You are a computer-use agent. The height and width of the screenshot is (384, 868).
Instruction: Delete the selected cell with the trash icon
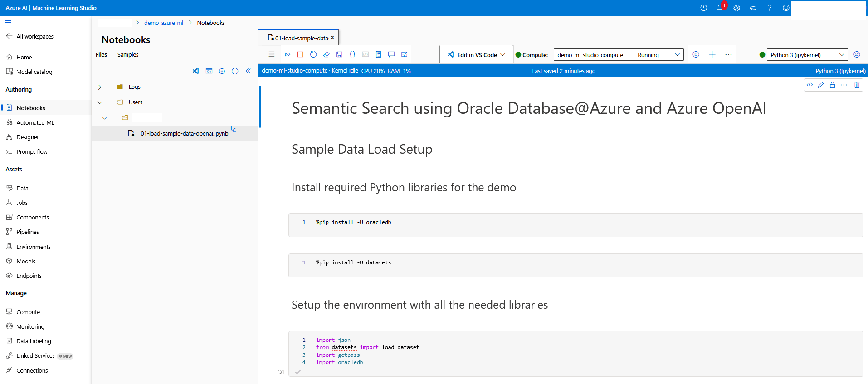click(857, 85)
